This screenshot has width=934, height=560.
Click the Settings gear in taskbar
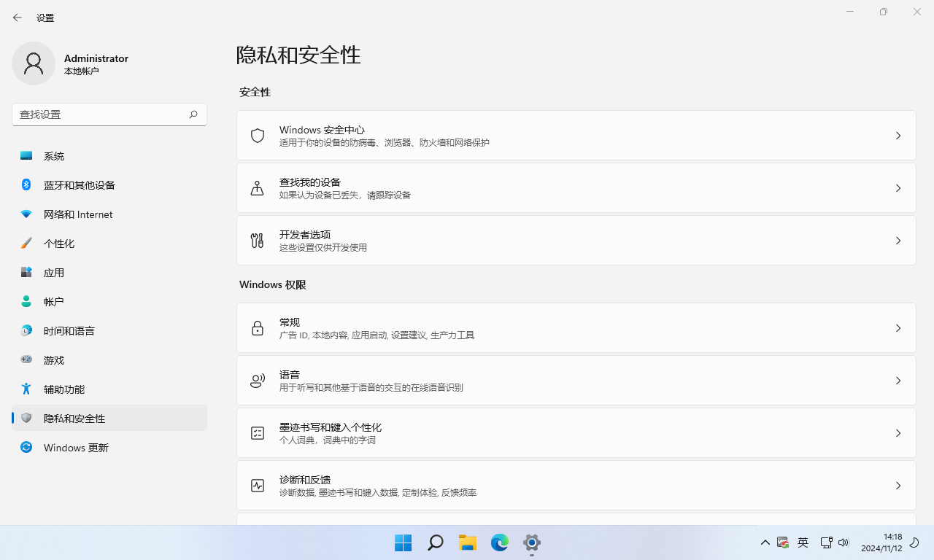coord(532,542)
